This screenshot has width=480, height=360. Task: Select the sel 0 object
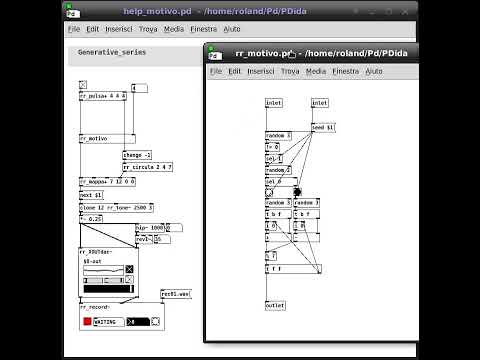[281, 182]
